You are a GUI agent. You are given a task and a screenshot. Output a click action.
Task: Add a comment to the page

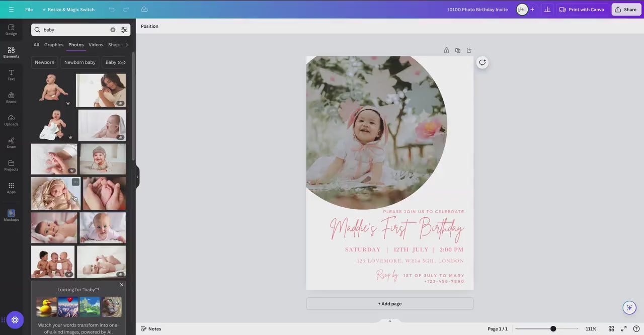pyautogui.click(x=482, y=62)
